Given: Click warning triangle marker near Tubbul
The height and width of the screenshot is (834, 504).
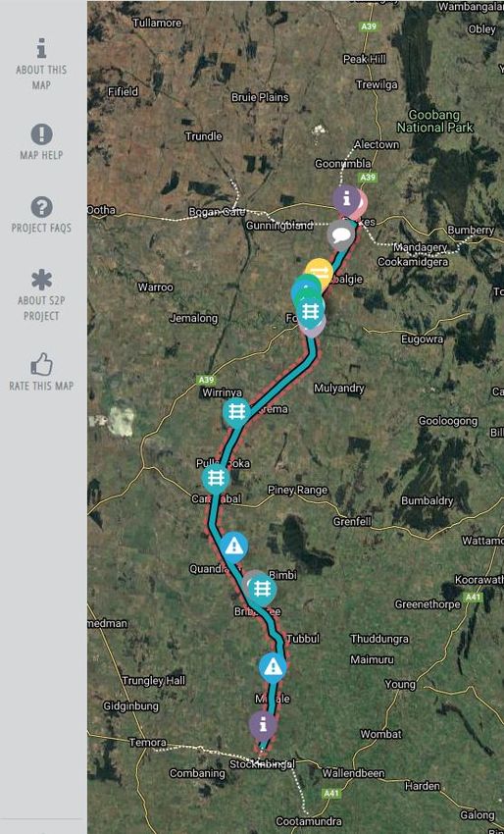Looking at the screenshot, I should [273, 667].
